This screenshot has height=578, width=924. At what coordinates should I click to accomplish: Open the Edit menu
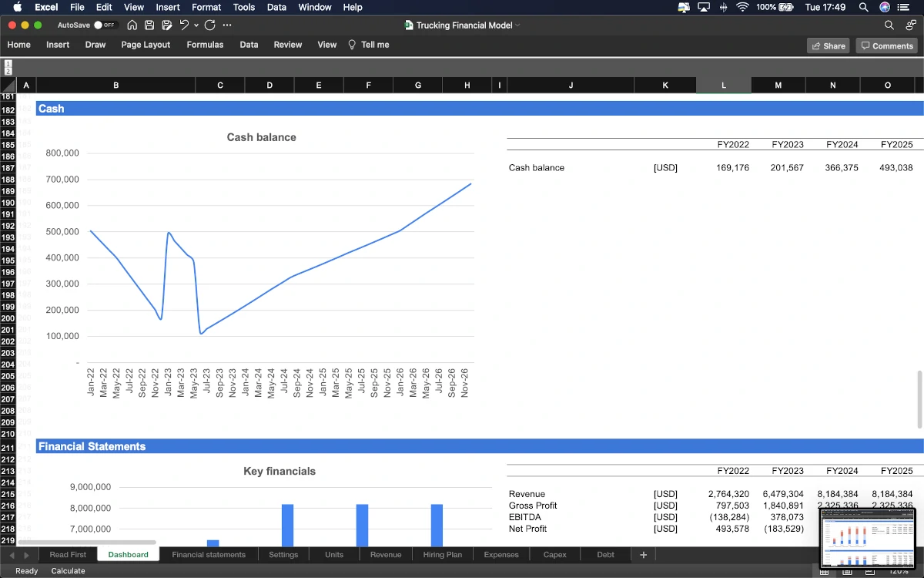point(104,7)
